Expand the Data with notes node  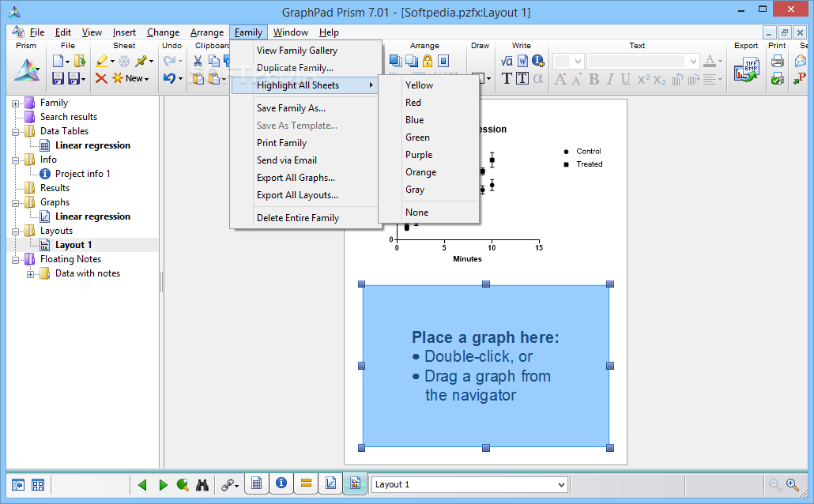tap(31, 274)
